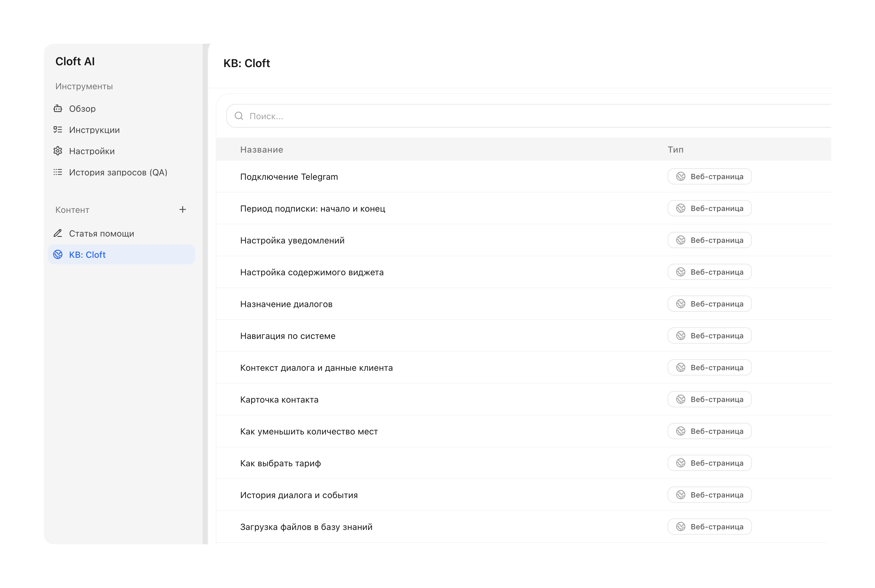Click the list icon beside История запросов (QA)
The height and width of the screenshot is (588, 875).
point(58,172)
